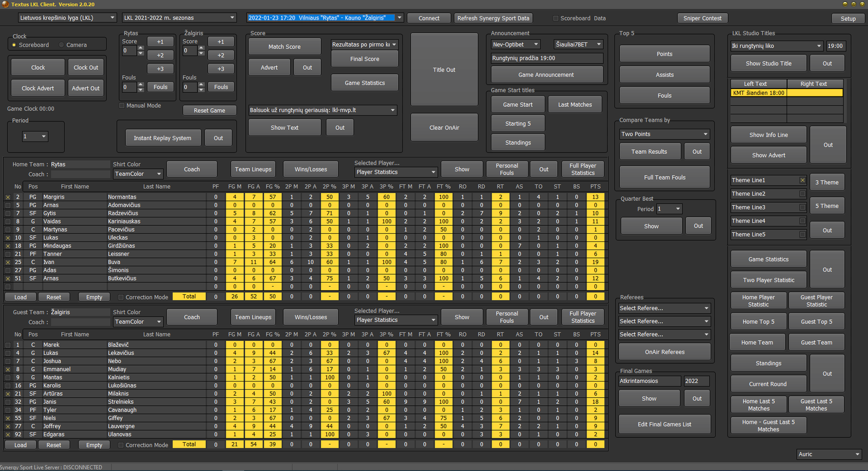Show Top 5 Assists
Screen dimensions: 868x471
point(665,75)
